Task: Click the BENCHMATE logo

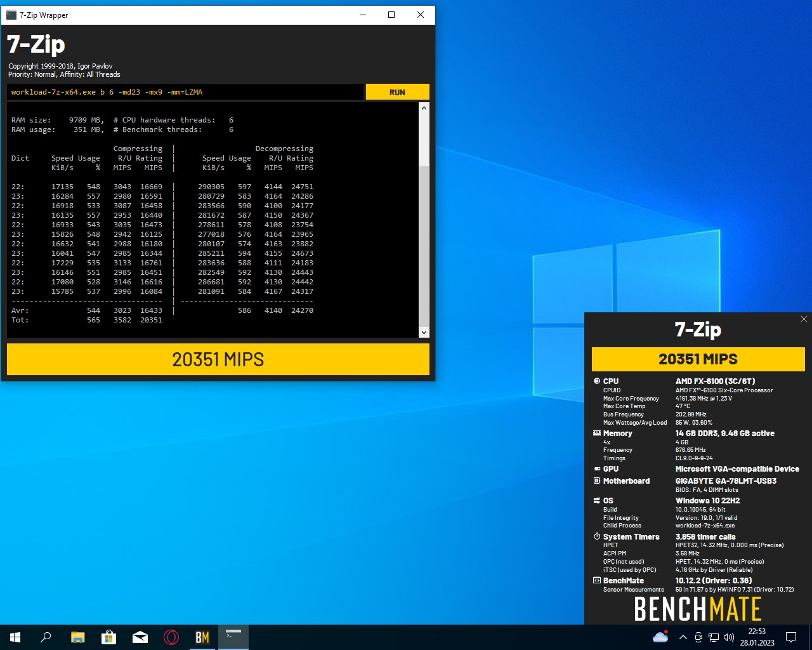Action: coord(698,609)
